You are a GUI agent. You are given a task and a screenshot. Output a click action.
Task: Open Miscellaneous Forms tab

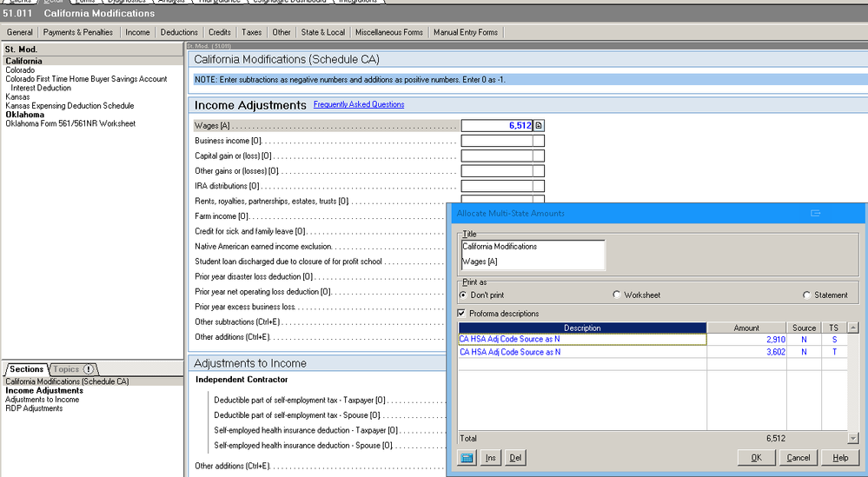[388, 32]
